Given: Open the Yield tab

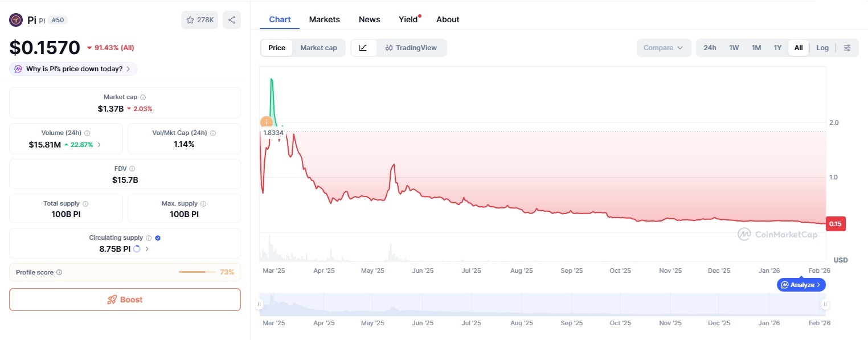Looking at the screenshot, I should tap(408, 19).
